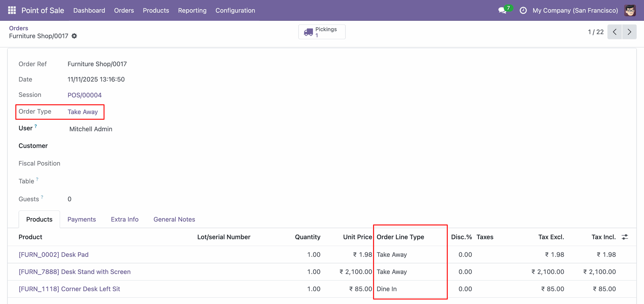Image resolution: width=644 pixels, height=304 pixels.
Task: Open column options adjust icon in table
Action: (625, 237)
